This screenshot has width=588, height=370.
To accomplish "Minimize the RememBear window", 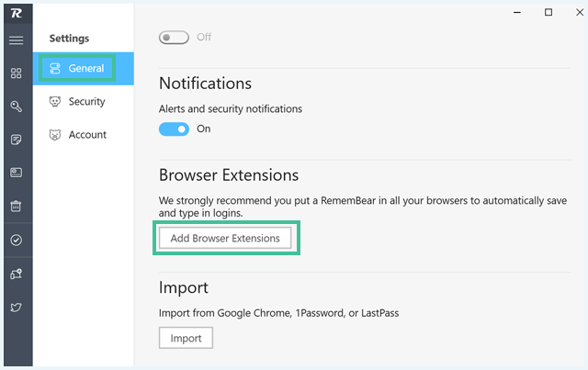I will pyautogui.click(x=517, y=12).
